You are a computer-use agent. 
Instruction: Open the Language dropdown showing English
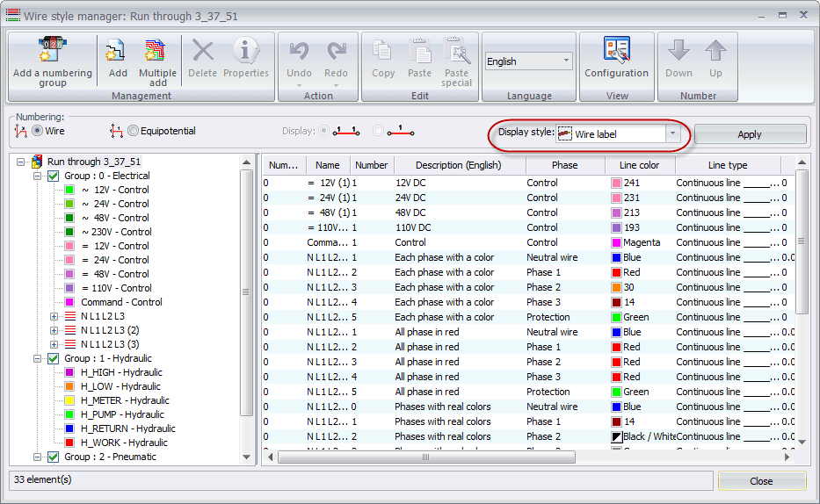(529, 61)
